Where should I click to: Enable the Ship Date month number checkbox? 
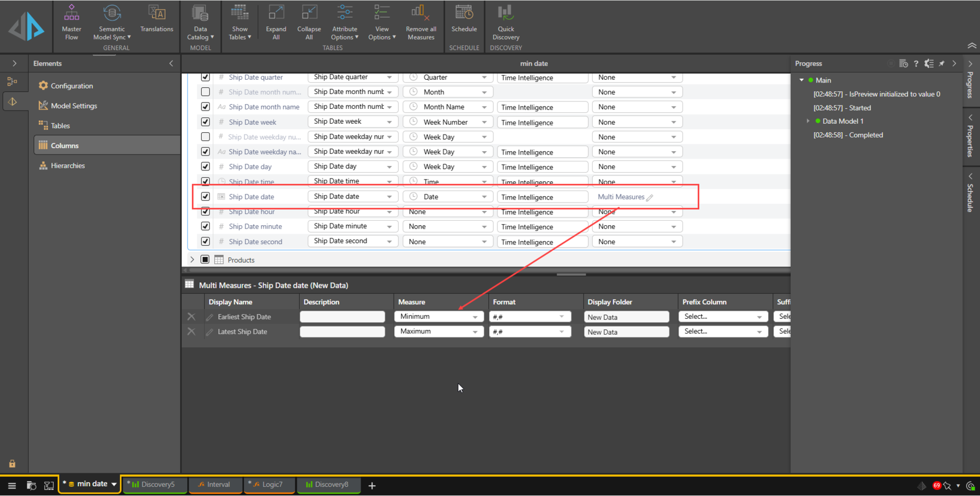coord(205,92)
